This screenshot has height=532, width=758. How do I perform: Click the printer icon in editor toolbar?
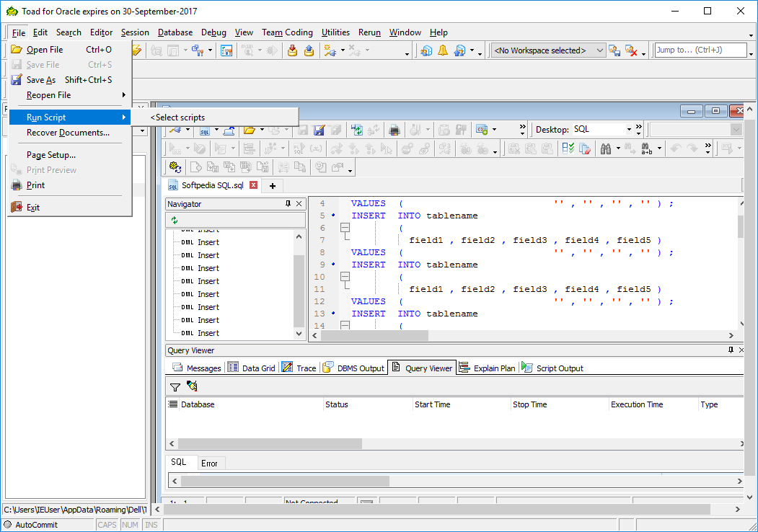click(395, 130)
